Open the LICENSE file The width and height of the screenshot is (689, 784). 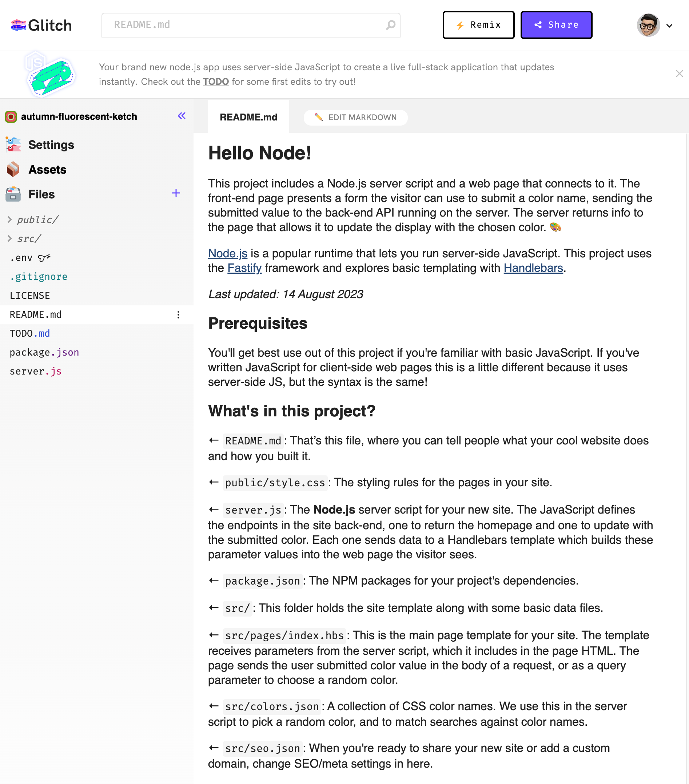point(30,296)
